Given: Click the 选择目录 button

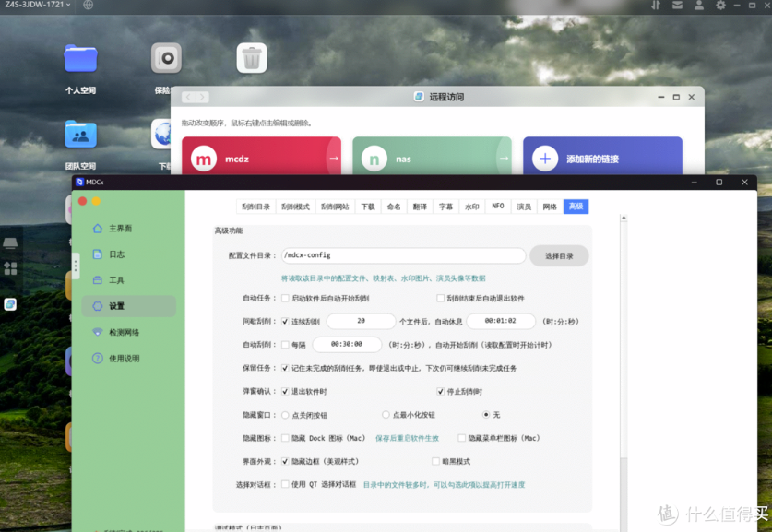Looking at the screenshot, I should [559, 256].
